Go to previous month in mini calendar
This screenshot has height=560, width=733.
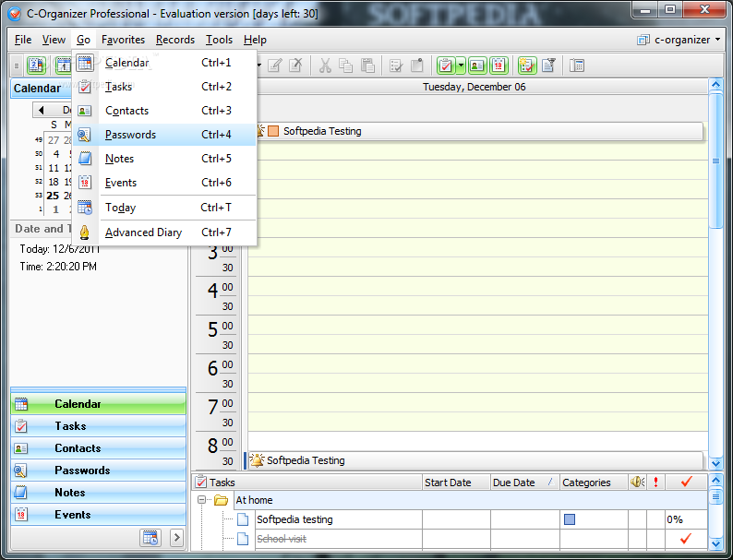pos(42,110)
